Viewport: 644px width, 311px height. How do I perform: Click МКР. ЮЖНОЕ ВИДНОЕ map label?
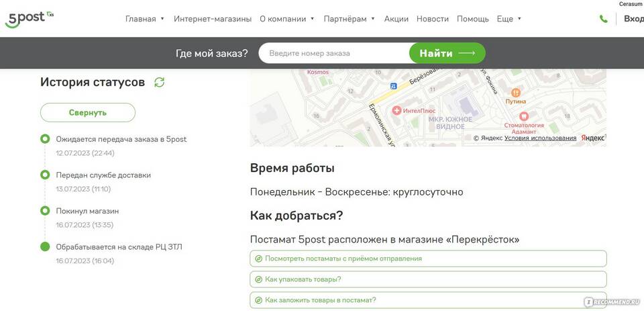450,123
